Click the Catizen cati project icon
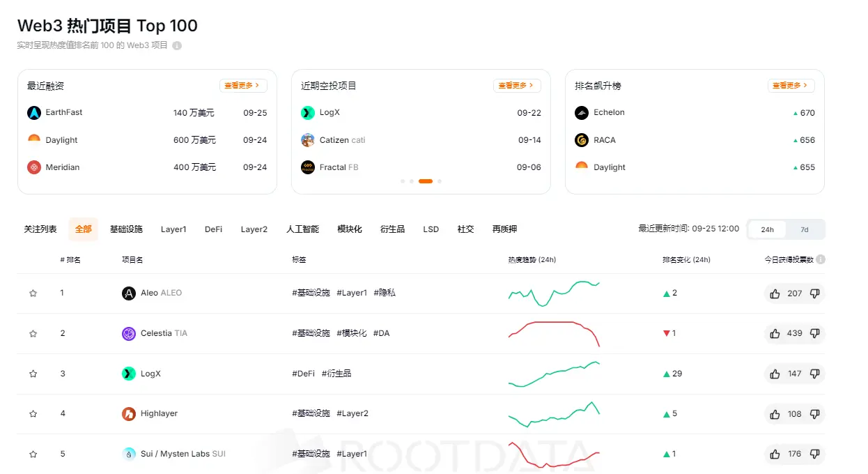This screenshot has width=868, height=474. (307, 139)
